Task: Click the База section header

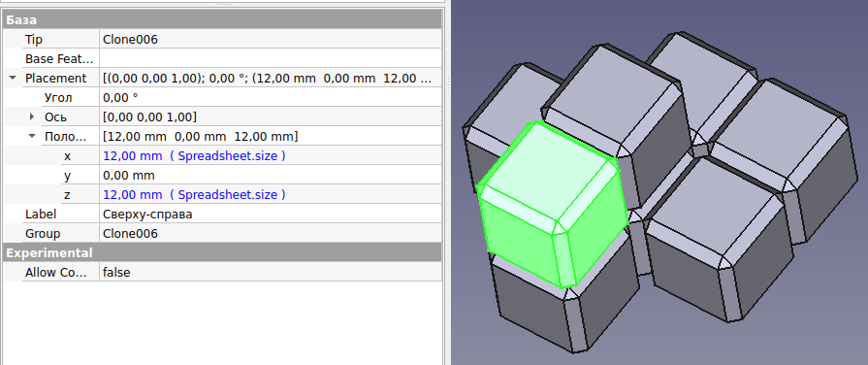Action: [x=221, y=20]
